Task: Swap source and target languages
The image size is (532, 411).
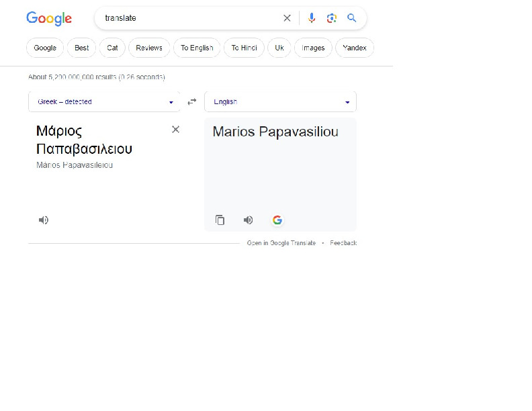Action: coord(192,102)
